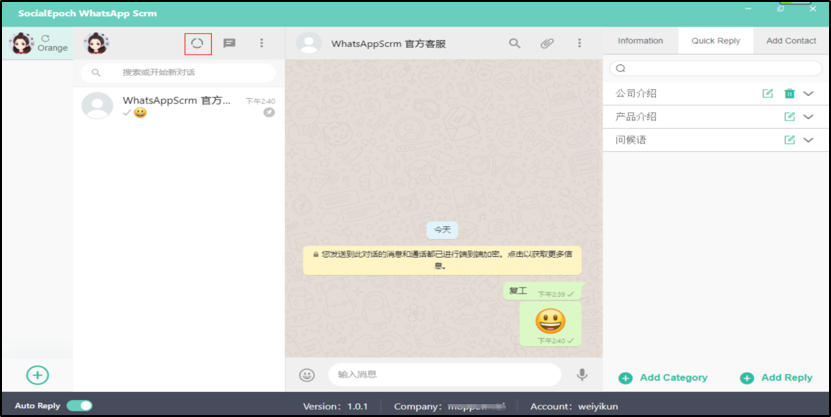Select the 公司介绍 category label
The width and height of the screenshot is (831, 417).
tap(636, 93)
